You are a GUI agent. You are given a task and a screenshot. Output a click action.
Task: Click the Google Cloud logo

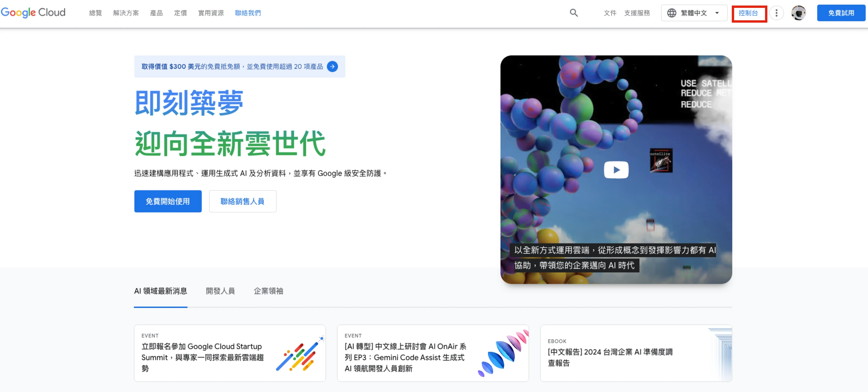(33, 12)
